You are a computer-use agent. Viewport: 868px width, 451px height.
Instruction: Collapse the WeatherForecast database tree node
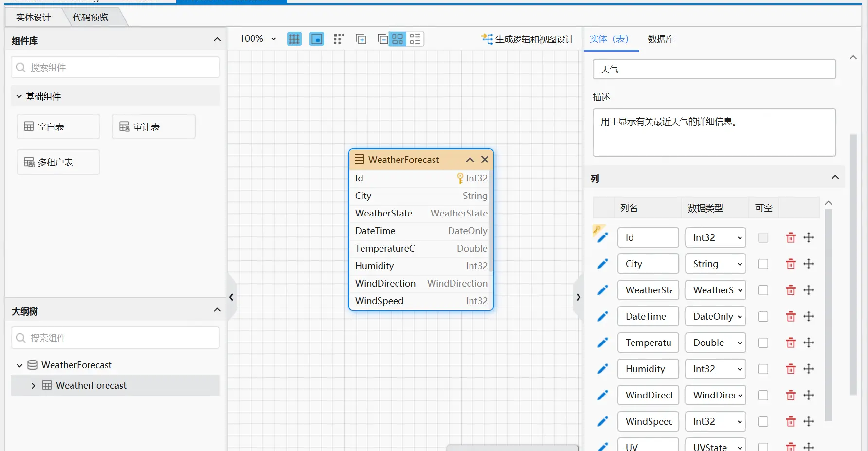point(19,365)
